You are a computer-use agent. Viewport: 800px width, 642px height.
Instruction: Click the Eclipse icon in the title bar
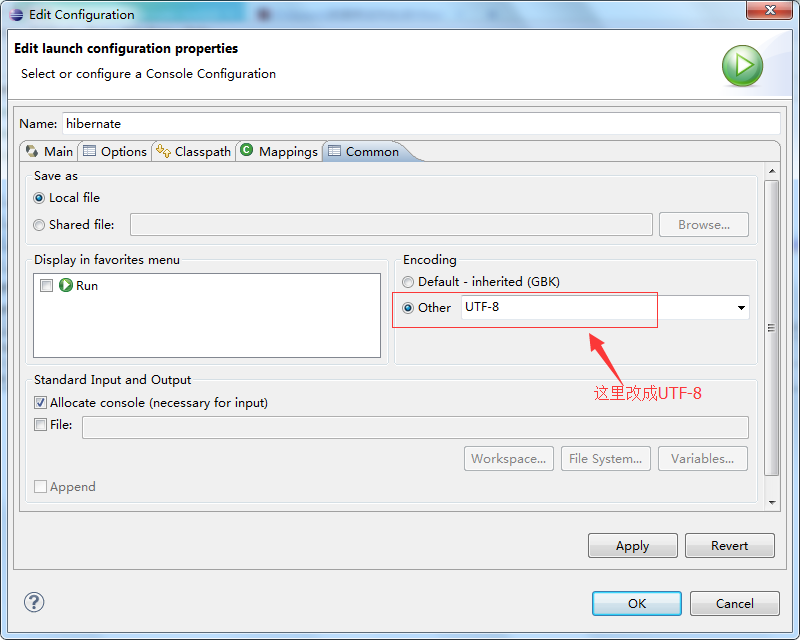(x=13, y=14)
